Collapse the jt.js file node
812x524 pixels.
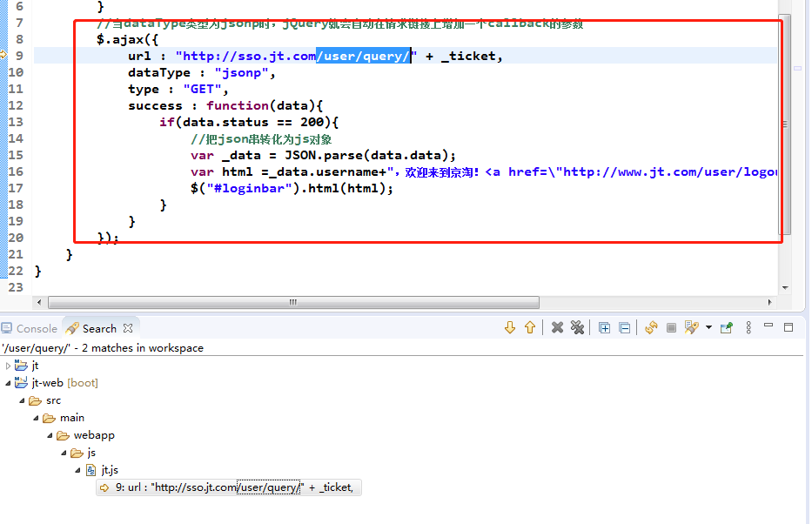77,470
